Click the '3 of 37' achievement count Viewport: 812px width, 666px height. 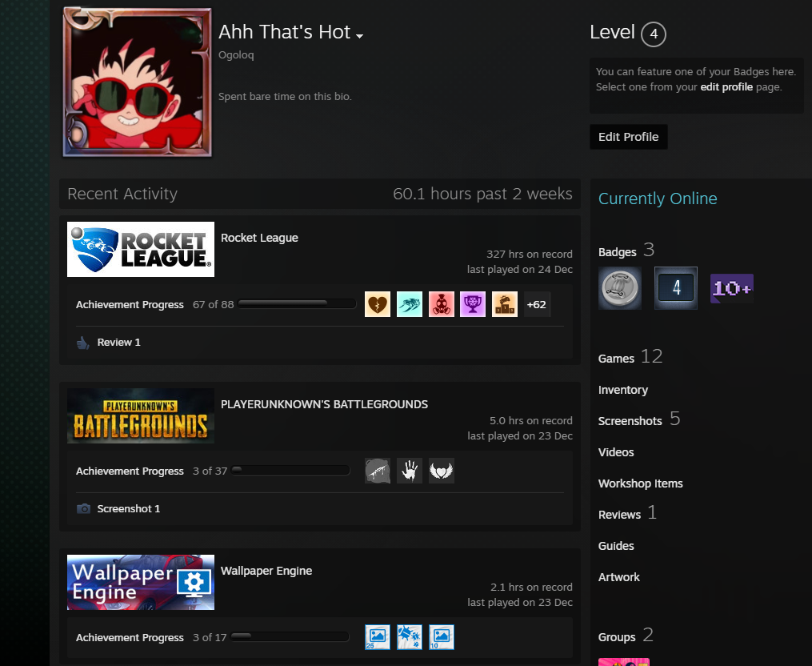coord(210,471)
